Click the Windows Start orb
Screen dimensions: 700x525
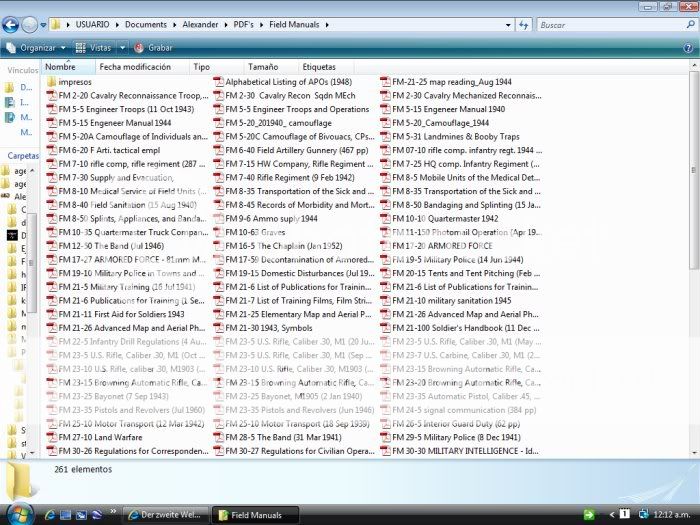point(18,514)
